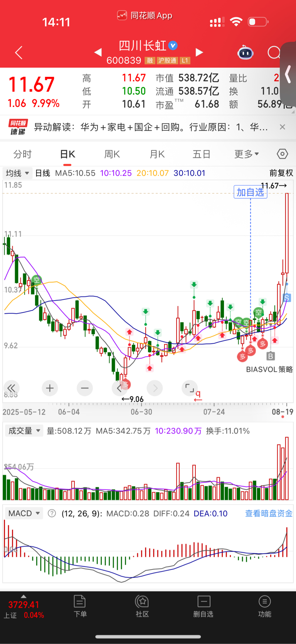Screen dimensions: 296x644
Task: Switch to the 日K tab
Action: click(67, 154)
